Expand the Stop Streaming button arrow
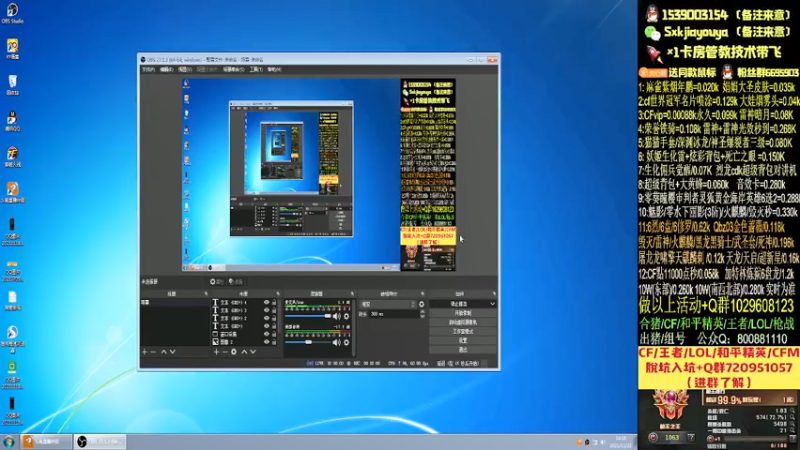This screenshot has height=450, width=800. click(x=492, y=304)
